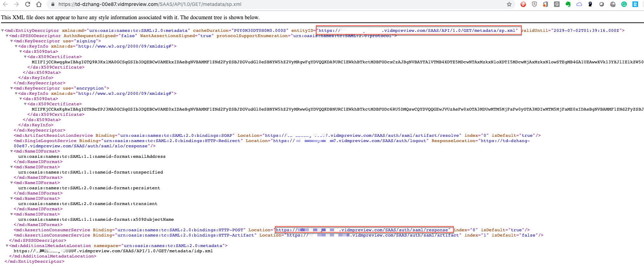The height and width of the screenshot is (268, 644).
Task: Collapse the md:SPSSODescriptor node
Action: tap(7, 36)
